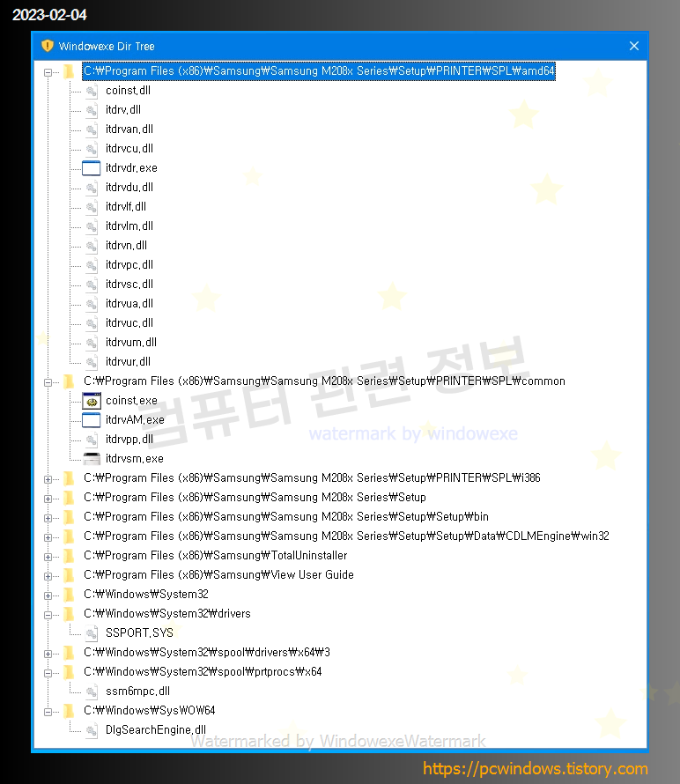Click the itdrvpp.dll file icon

pos(91,440)
